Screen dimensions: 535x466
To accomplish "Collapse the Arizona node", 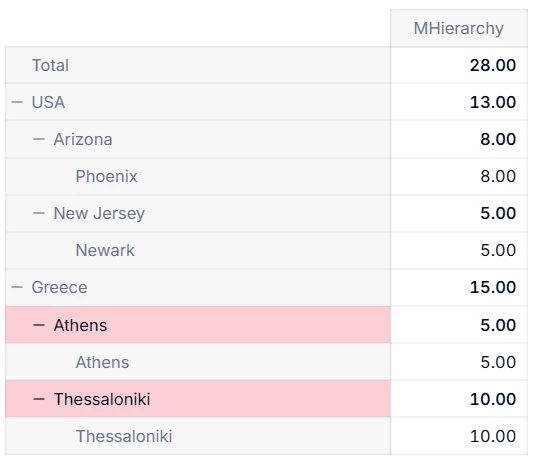I will point(39,139).
